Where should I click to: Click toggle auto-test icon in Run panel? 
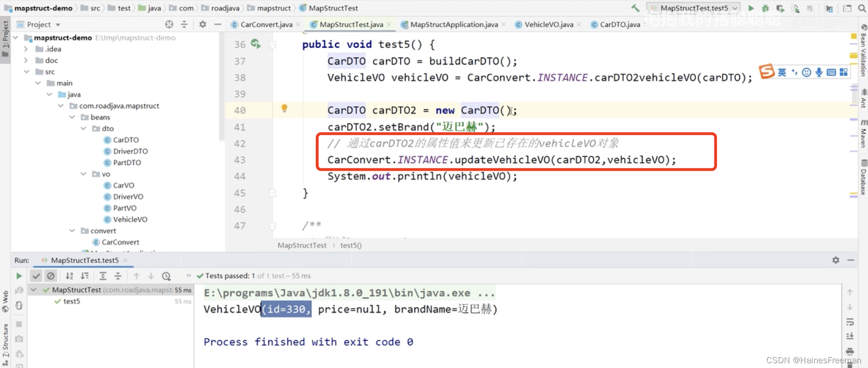(x=19, y=305)
